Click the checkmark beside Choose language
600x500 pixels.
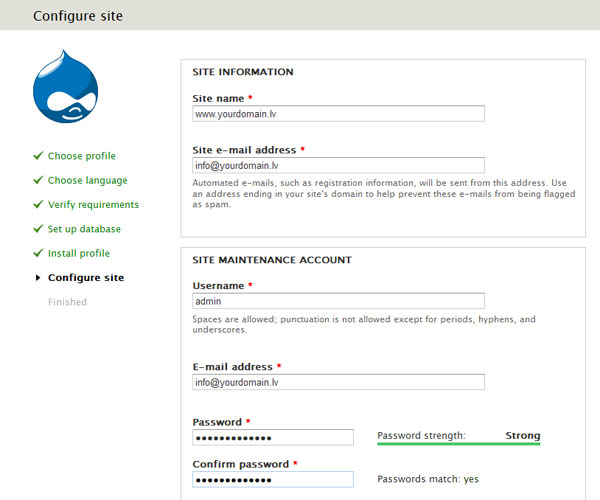click(x=38, y=180)
